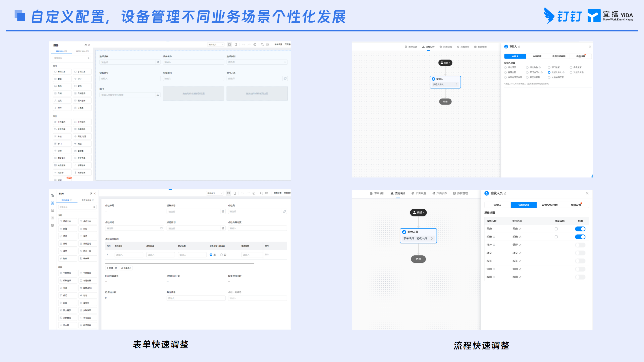Click the magnifier search icon in bottom designer toolbar
This screenshot has height=362, width=644.
click(x=261, y=193)
